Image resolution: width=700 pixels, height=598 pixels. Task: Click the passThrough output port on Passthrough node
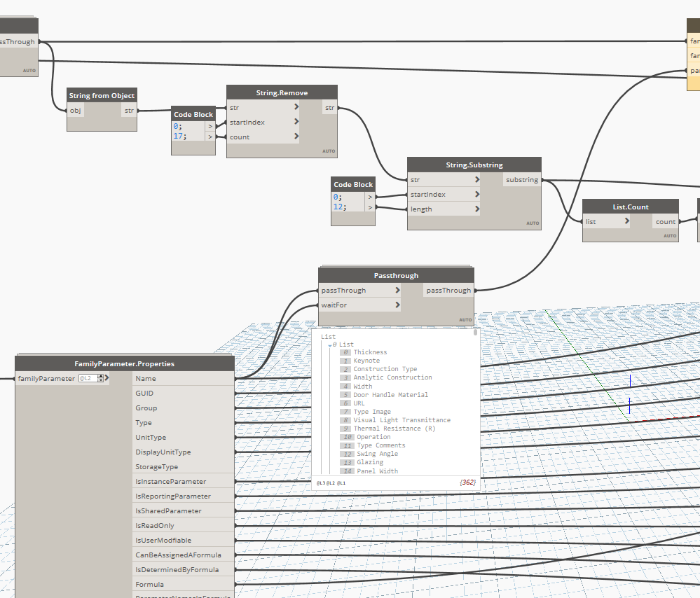[448, 290]
